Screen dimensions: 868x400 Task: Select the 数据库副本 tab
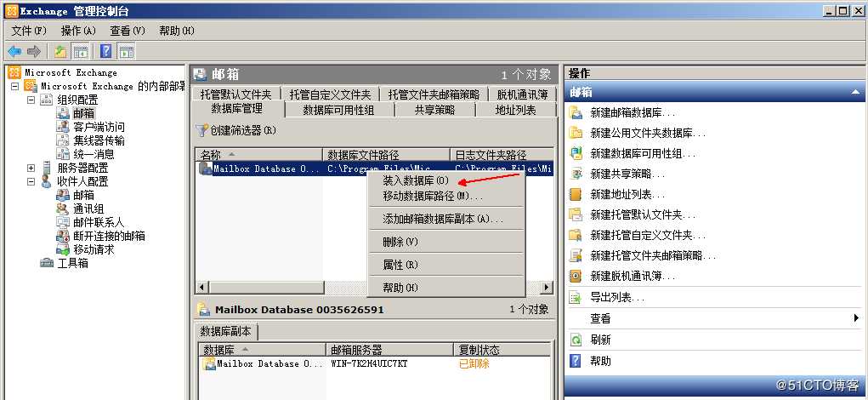[x=226, y=331]
